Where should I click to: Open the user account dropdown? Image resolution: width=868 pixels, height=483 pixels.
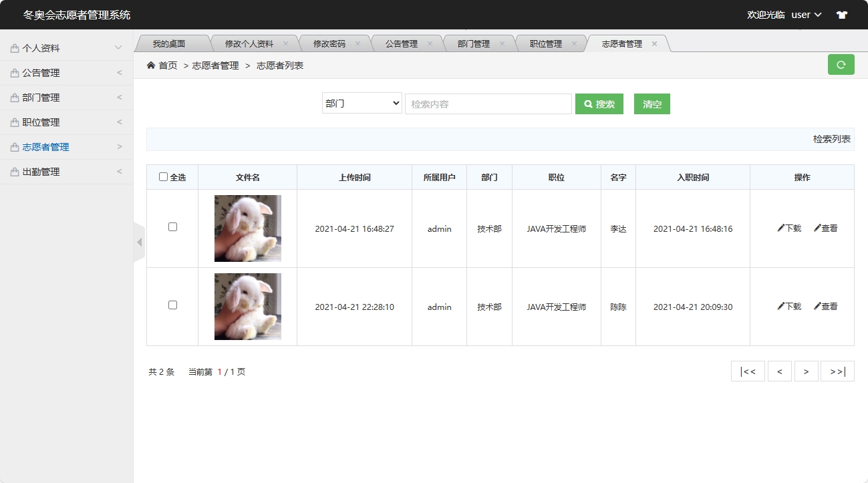[x=805, y=14]
